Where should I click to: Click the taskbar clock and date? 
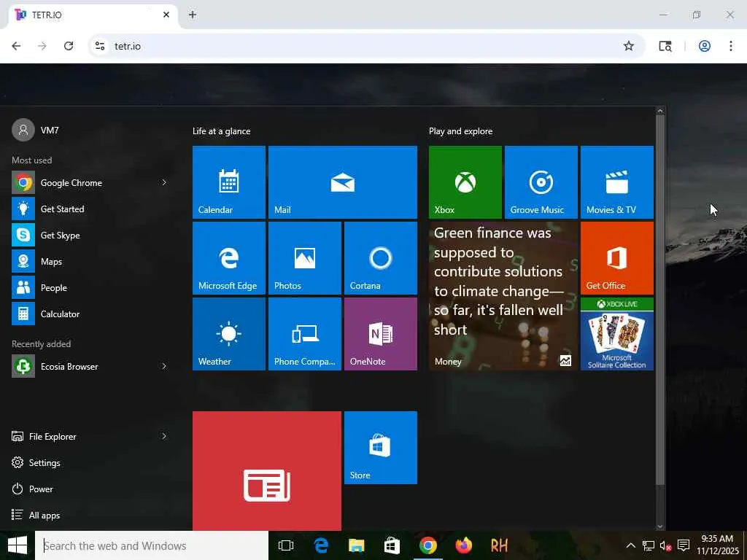pos(717,545)
